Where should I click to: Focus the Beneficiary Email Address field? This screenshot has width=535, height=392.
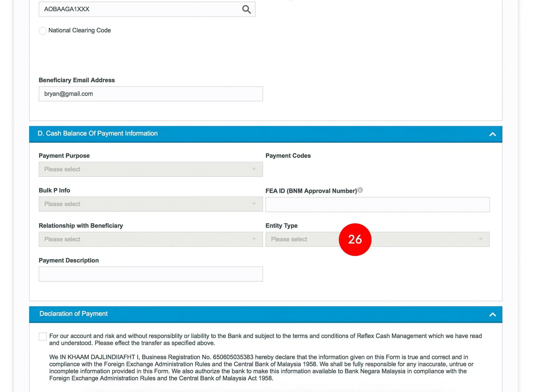(x=150, y=94)
